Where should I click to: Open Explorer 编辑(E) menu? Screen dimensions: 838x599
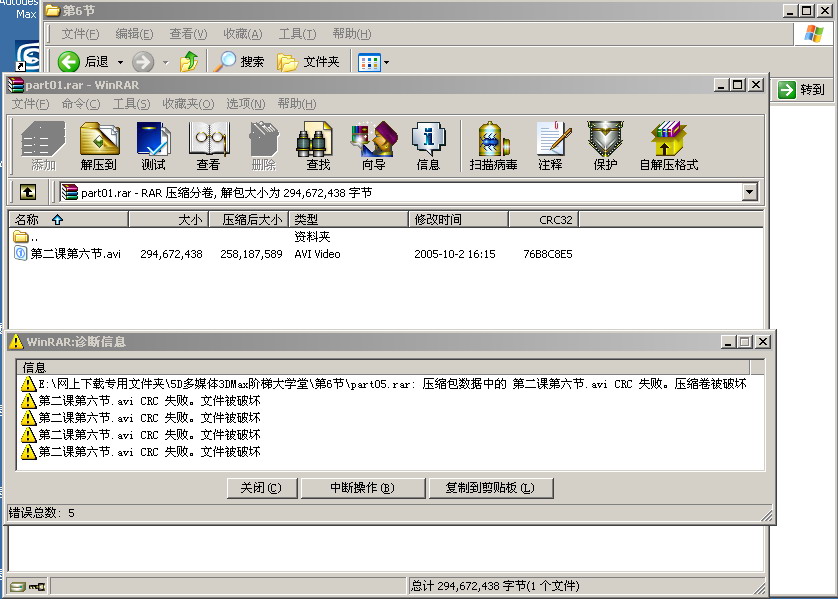tap(134, 34)
